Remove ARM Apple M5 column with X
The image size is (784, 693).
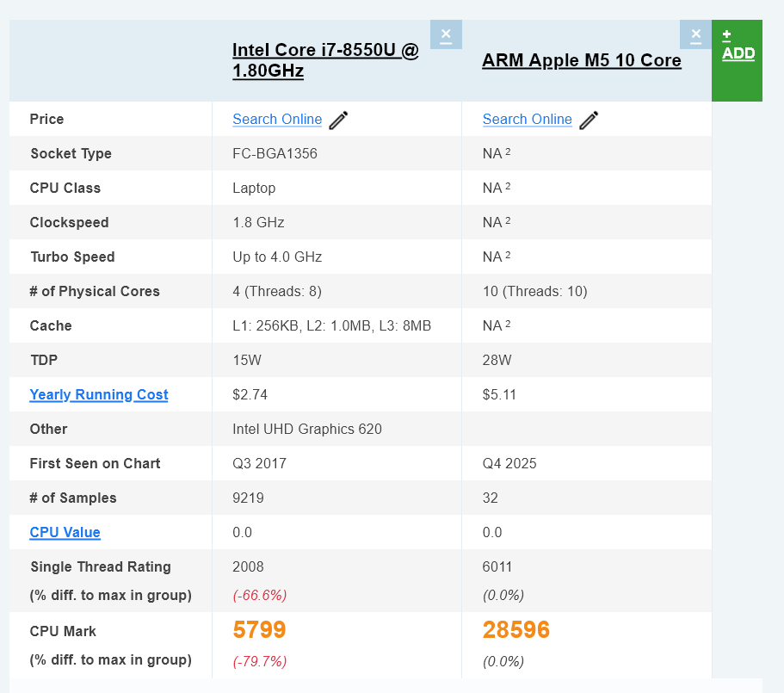click(695, 34)
